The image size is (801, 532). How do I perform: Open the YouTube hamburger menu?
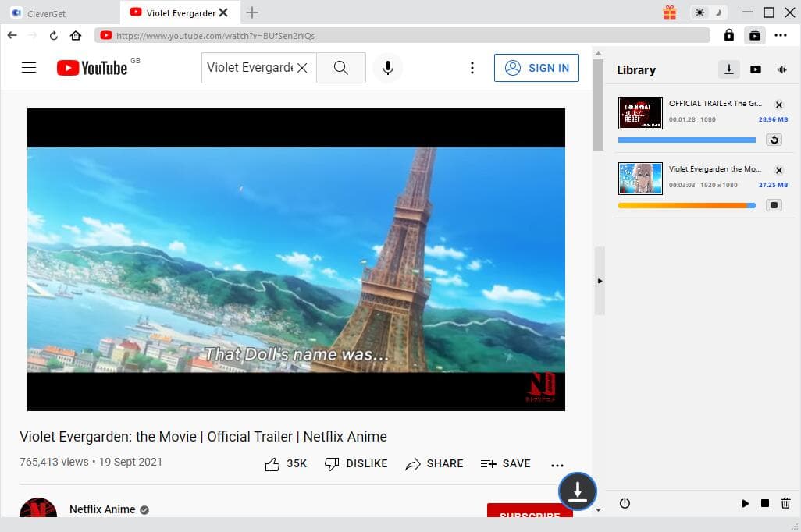(29, 68)
